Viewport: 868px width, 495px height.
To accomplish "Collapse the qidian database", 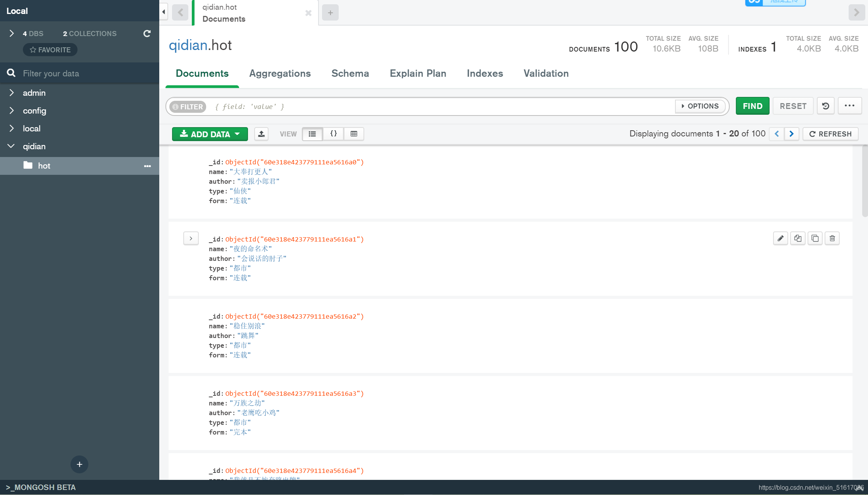I will (12, 147).
